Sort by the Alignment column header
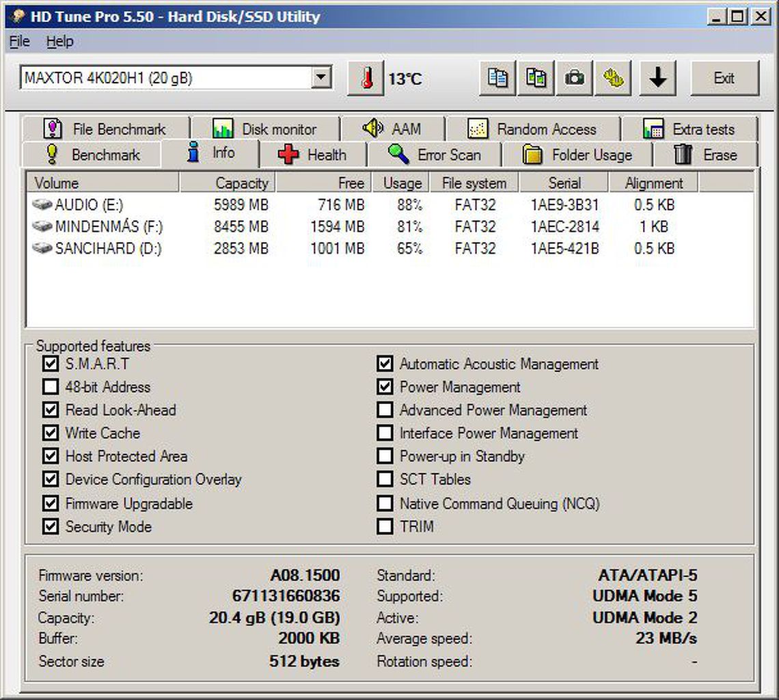 (x=653, y=183)
